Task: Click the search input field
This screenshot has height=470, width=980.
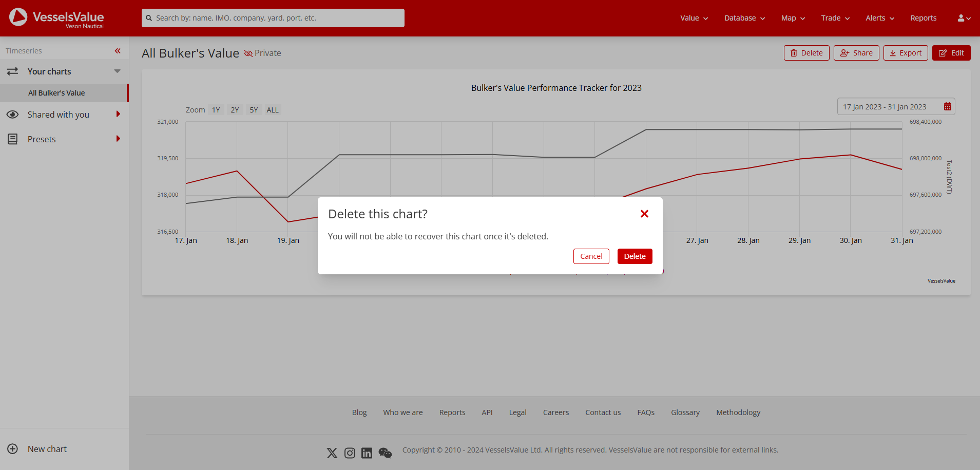Action: point(272,17)
